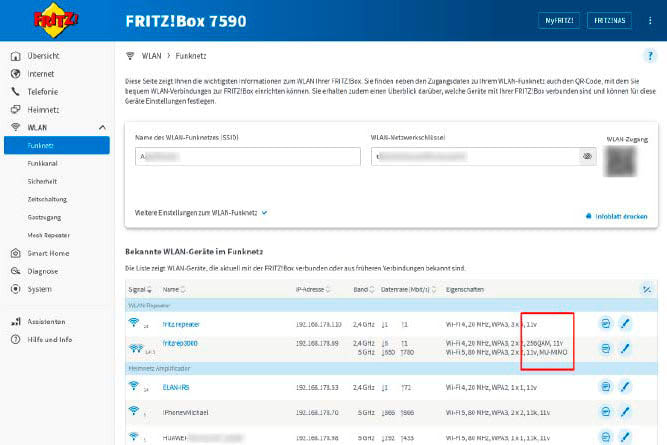Viewport: 667px width, 445px height.
Task: Sort devices by Band column
Action: 364,289
